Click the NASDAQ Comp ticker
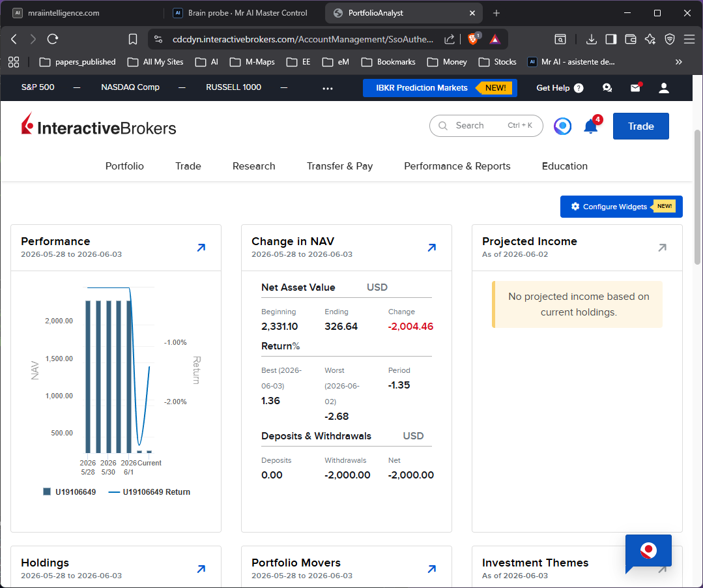 [130, 87]
